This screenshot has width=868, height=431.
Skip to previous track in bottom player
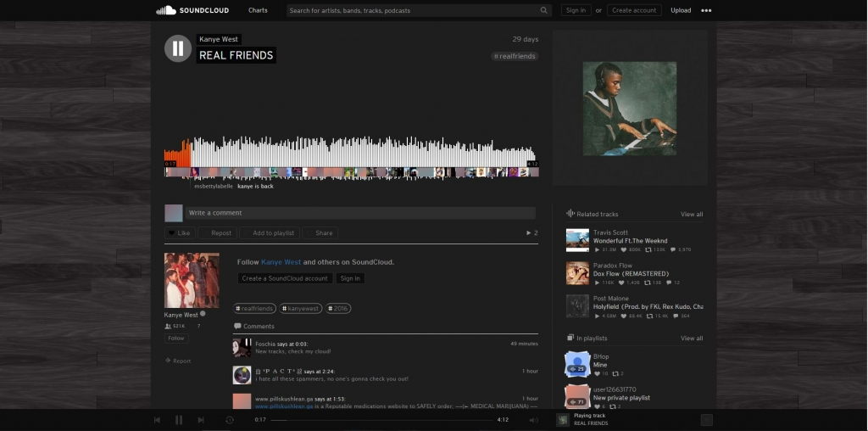point(157,420)
